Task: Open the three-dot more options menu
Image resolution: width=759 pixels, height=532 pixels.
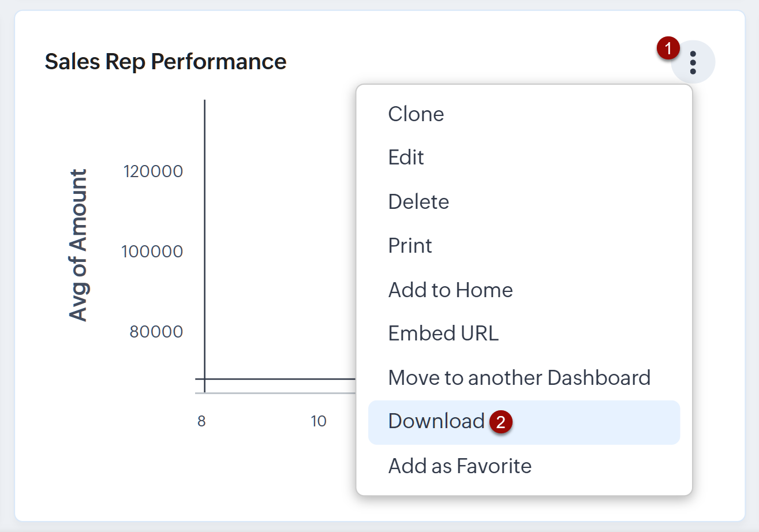Action: pos(693,62)
